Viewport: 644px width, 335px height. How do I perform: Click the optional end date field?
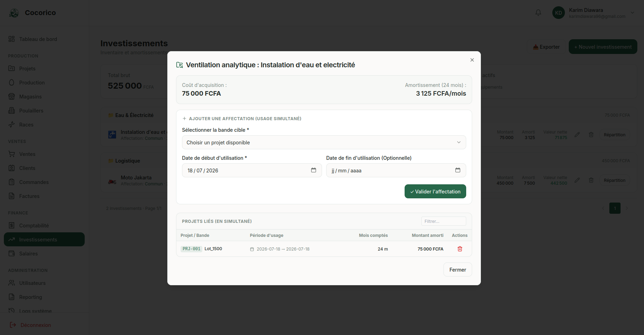tap(396, 170)
